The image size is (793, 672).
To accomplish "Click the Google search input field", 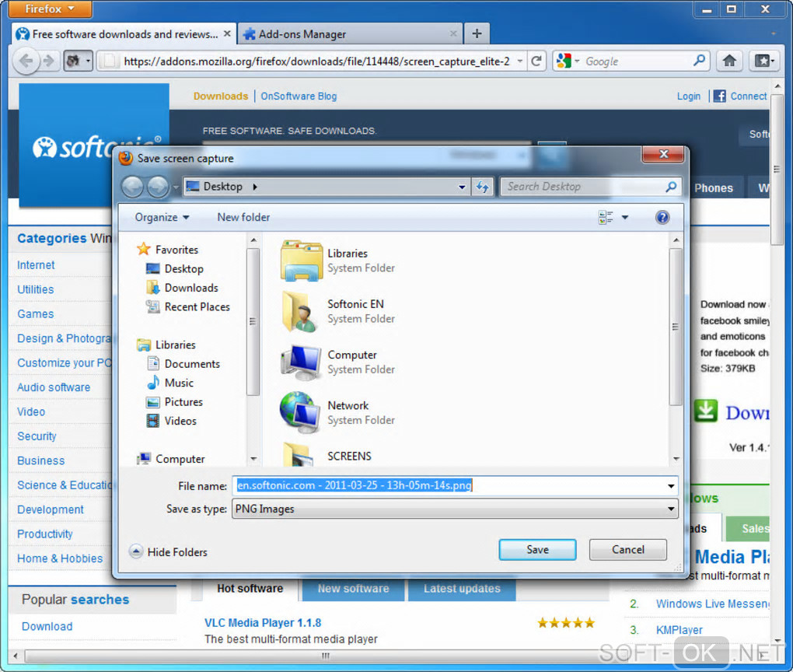I will pos(636,61).
